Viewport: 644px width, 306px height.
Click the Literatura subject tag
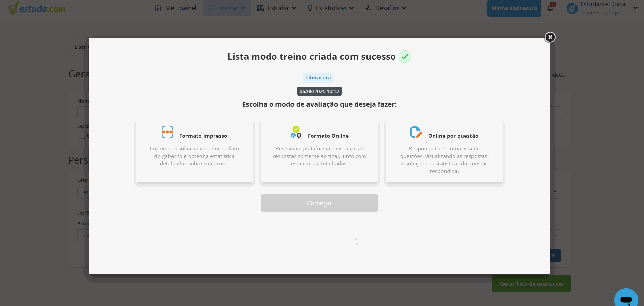pyautogui.click(x=318, y=78)
